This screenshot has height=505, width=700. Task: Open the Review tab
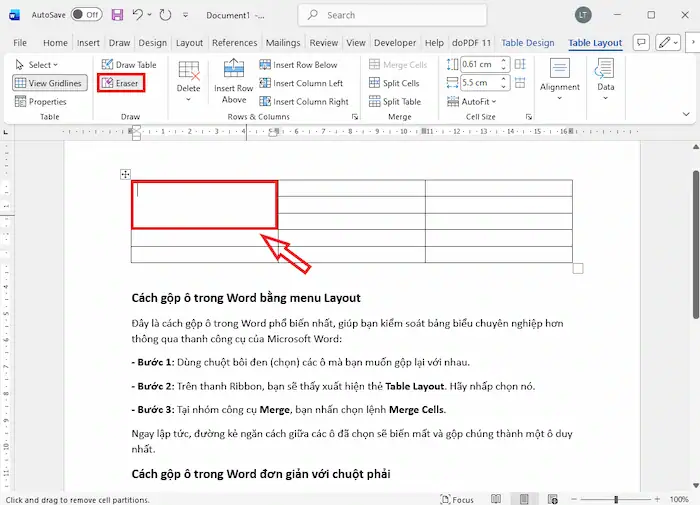[x=324, y=43]
